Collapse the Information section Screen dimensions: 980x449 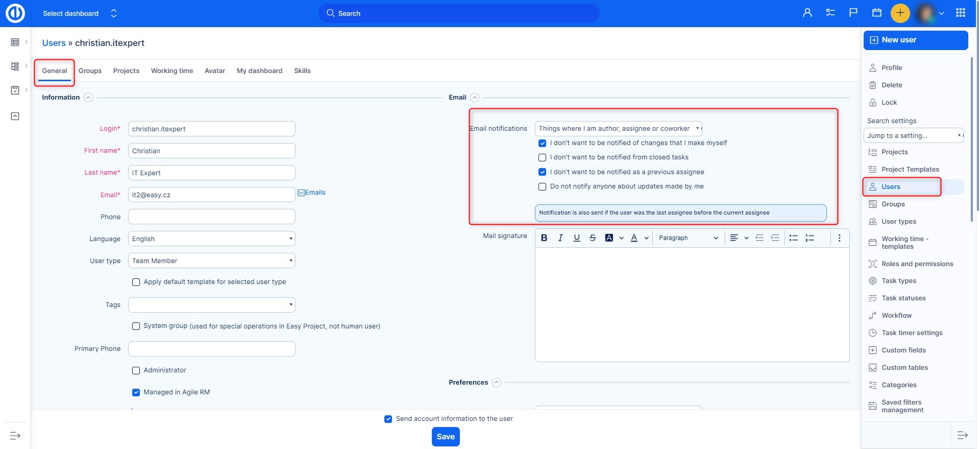point(88,98)
